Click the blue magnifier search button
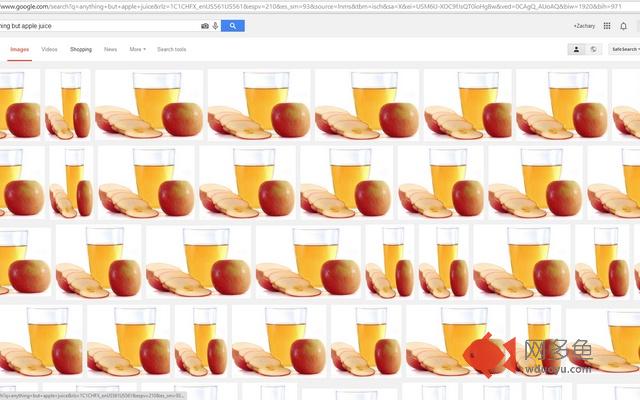640x400 pixels. (233, 26)
